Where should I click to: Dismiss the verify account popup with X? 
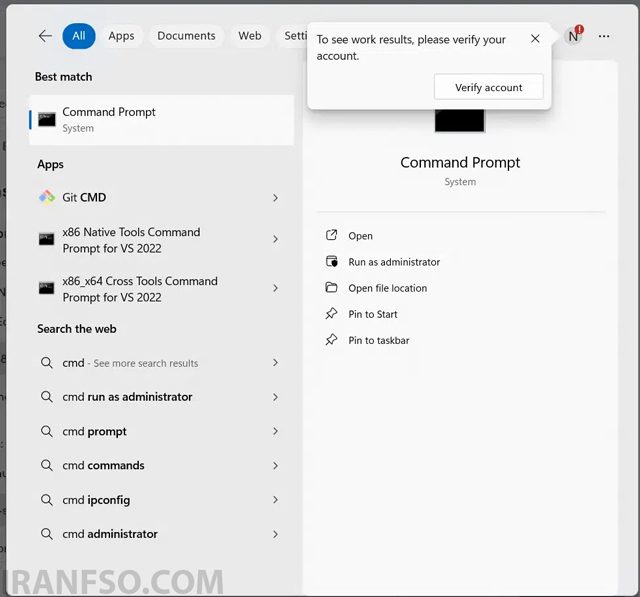pyautogui.click(x=535, y=39)
